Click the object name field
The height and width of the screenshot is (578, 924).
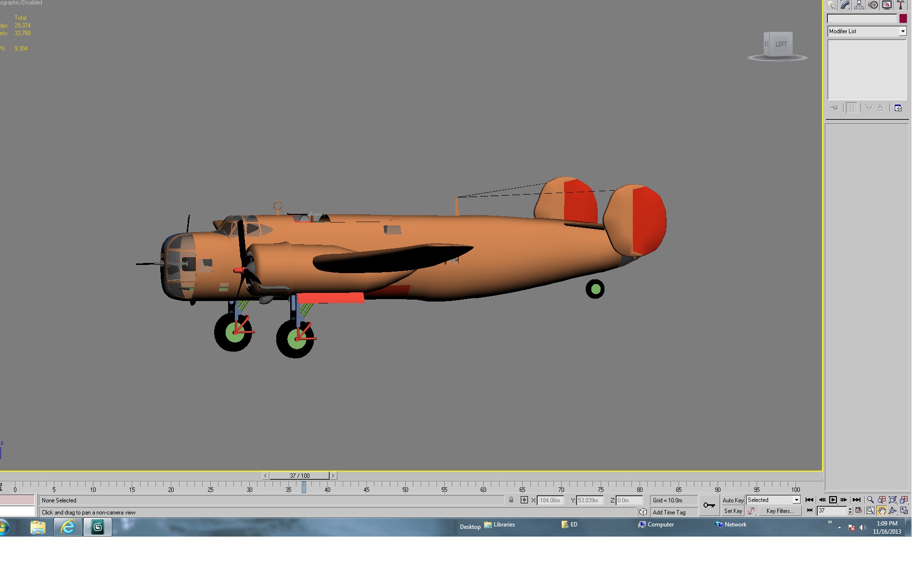click(x=862, y=18)
